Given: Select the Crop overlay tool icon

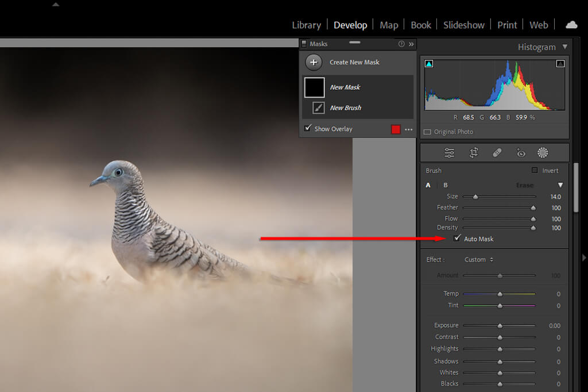Looking at the screenshot, I should click(474, 153).
